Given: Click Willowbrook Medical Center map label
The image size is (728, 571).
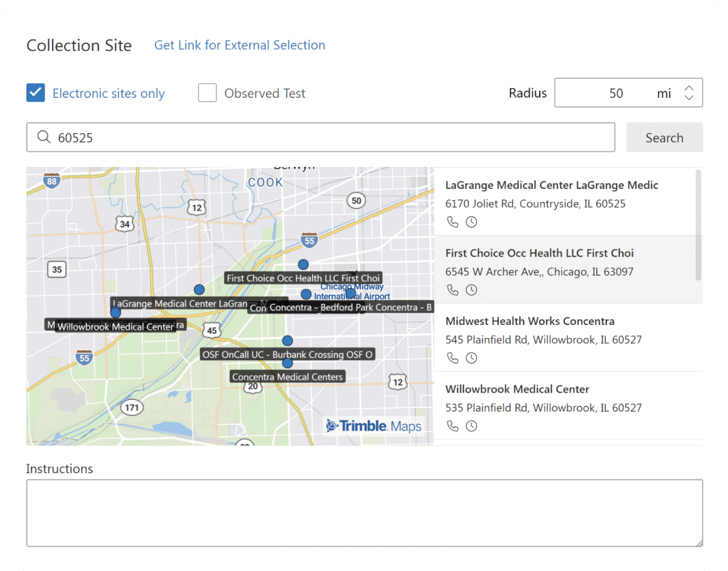Looking at the screenshot, I should click(115, 326).
